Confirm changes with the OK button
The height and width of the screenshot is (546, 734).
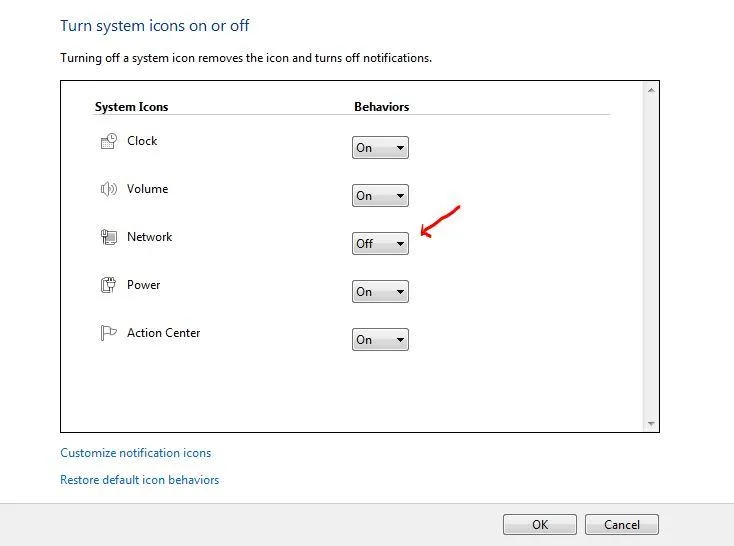point(540,524)
